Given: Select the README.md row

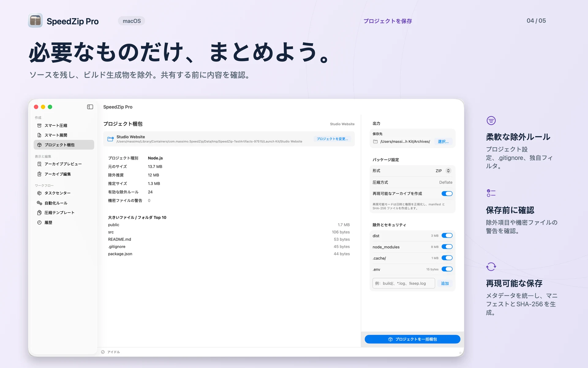Looking at the screenshot, I should click(x=229, y=239).
